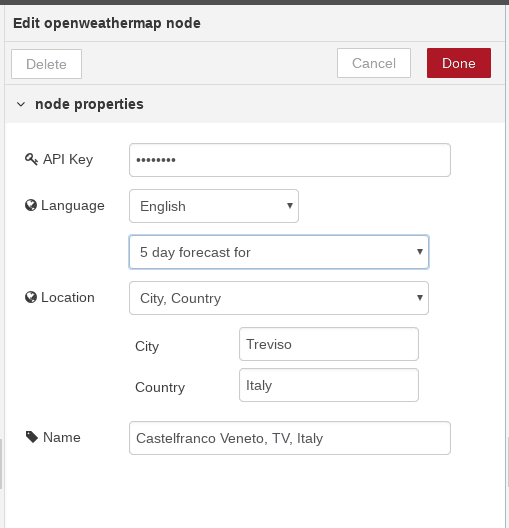Click the node properties heading text
509x528 pixels.
(89, 104)
